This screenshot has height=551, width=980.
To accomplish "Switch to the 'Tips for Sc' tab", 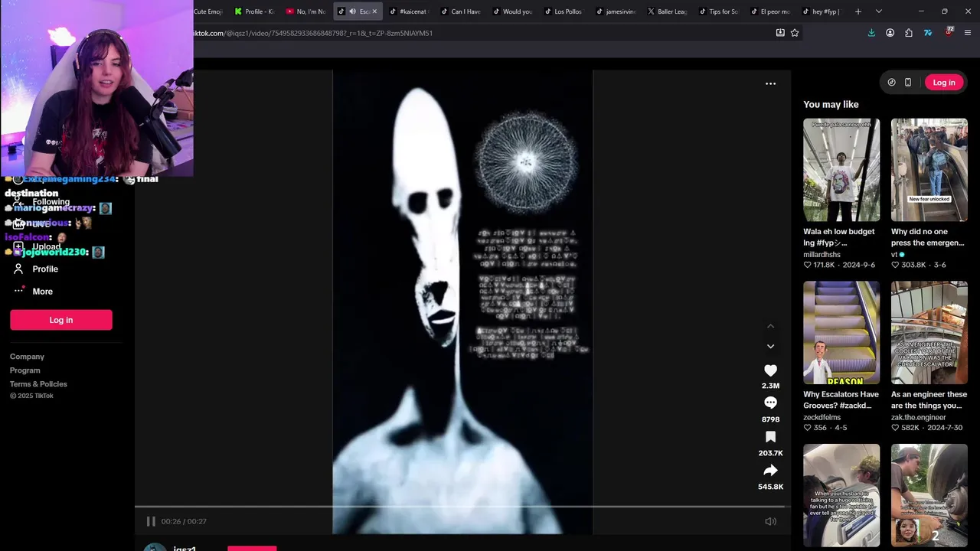I will 720,11.
